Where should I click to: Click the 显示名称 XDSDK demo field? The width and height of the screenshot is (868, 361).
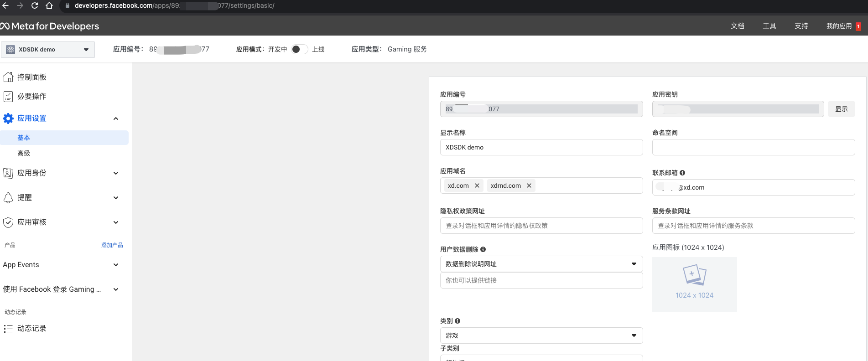[541, 147]
